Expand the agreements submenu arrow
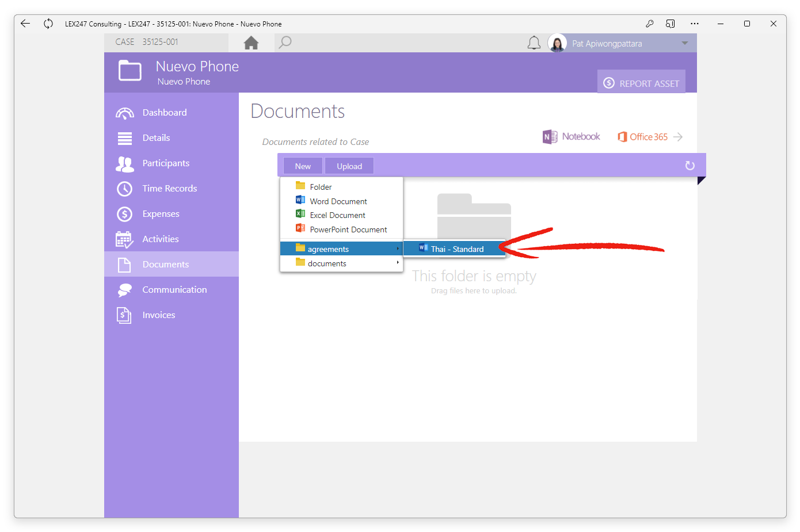 [398, 248]
